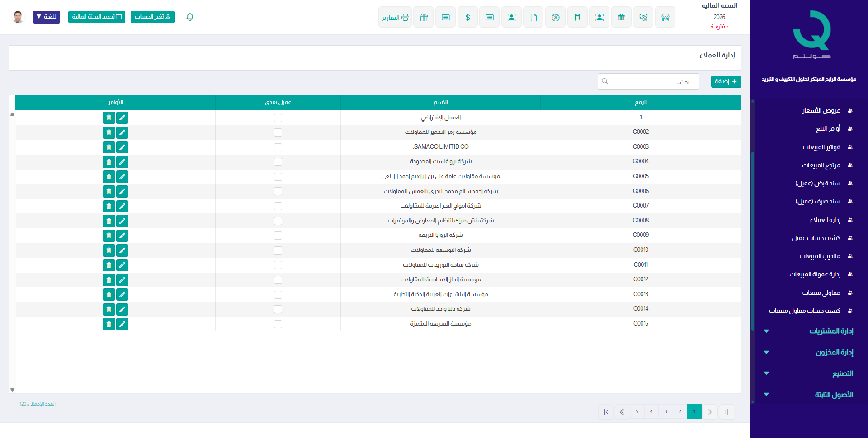Viewport: 868px width, 439px height.
Task: Expand إدارة المخزون sidebar section
Action: [x=834, y=352]
